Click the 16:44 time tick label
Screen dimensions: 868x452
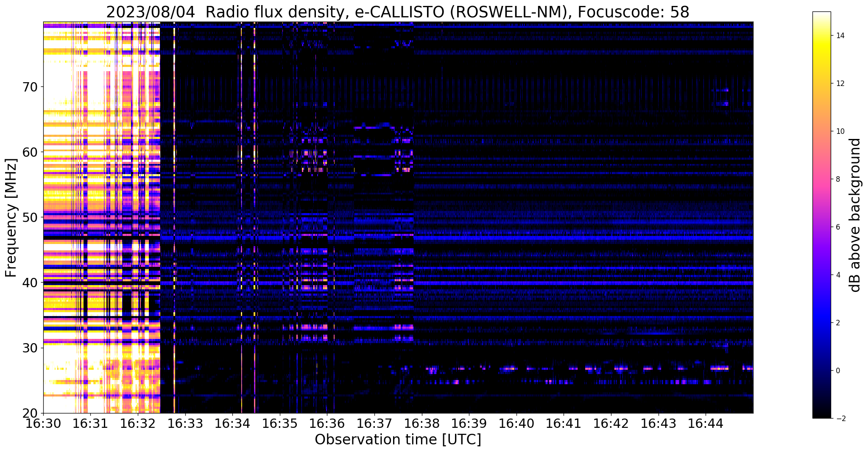coord(706,424)
